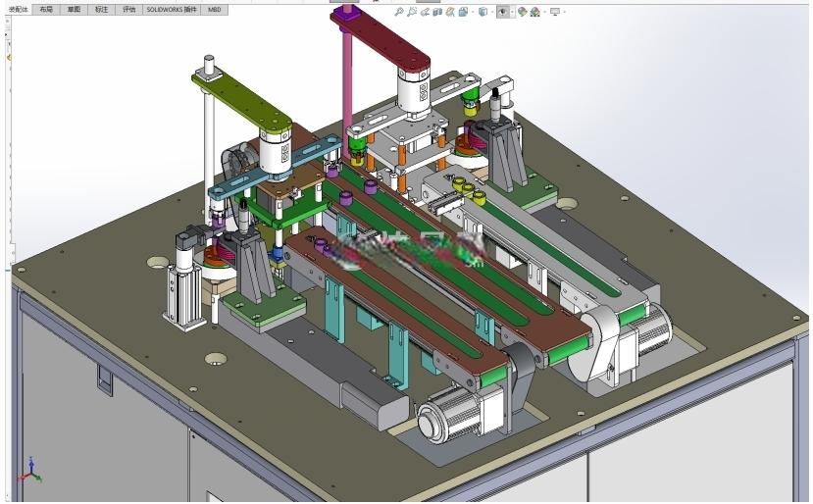Click the Dynamic Annotation Views icon

tap(450, 12)
